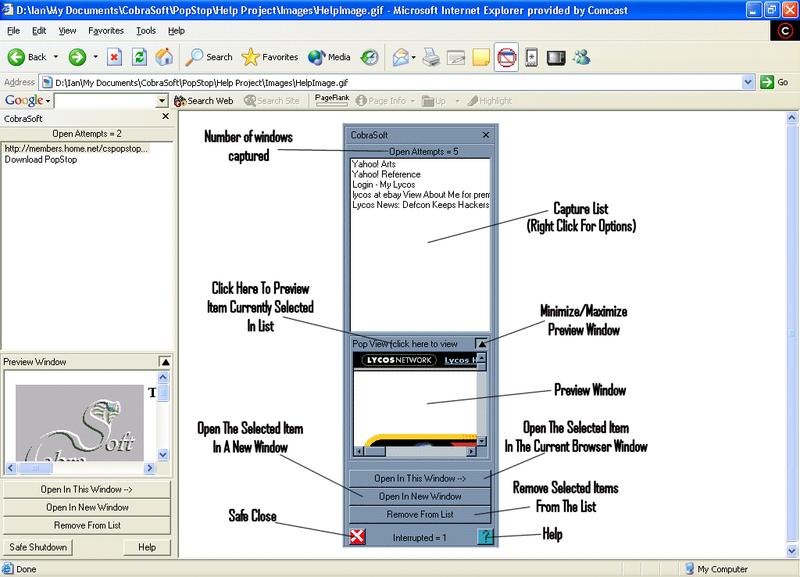Open the View menu

coord(67,31)
